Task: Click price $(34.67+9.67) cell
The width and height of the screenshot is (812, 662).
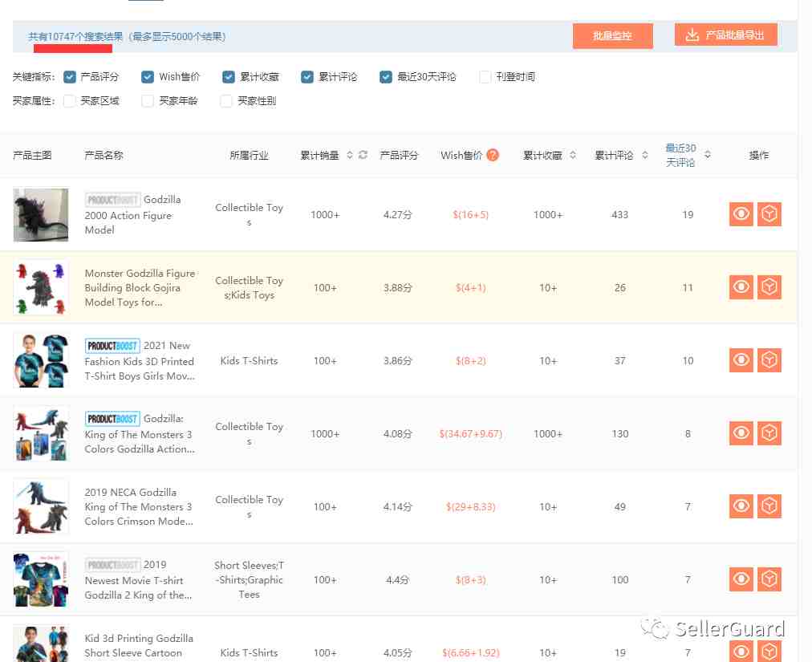Action: click(x=471, y=433)
